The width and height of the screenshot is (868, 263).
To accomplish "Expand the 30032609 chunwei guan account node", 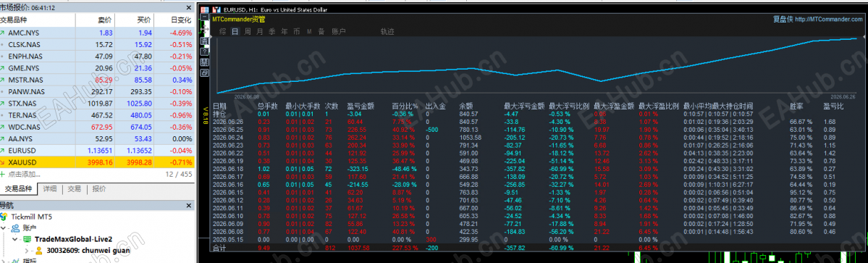I will [27, 250].
